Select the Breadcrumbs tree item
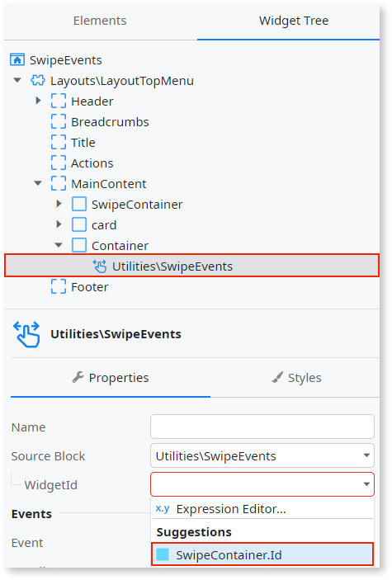 coord(110,122)
